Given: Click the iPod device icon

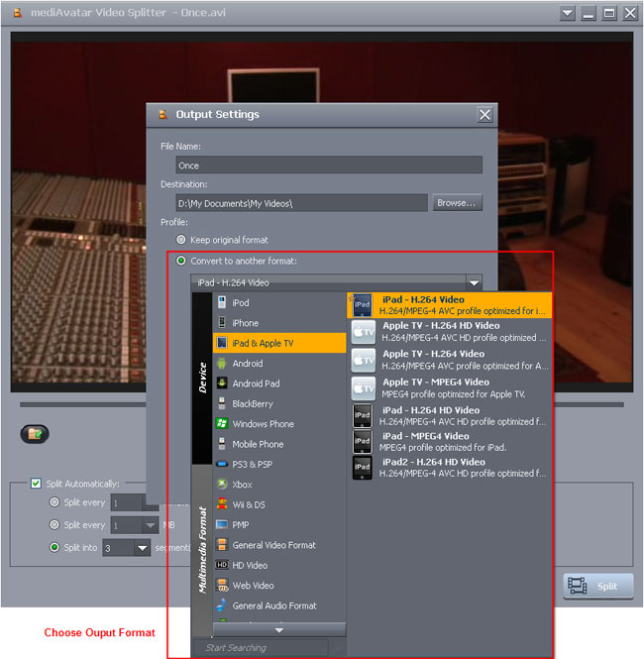Looking at the screenshot, I should [222, 302].
